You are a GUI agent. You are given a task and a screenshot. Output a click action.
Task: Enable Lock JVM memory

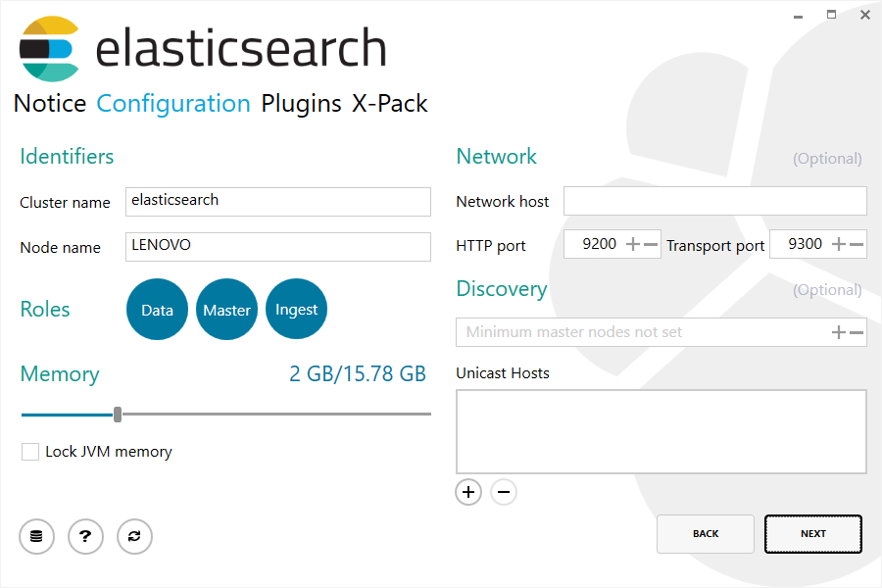(29, 452)
